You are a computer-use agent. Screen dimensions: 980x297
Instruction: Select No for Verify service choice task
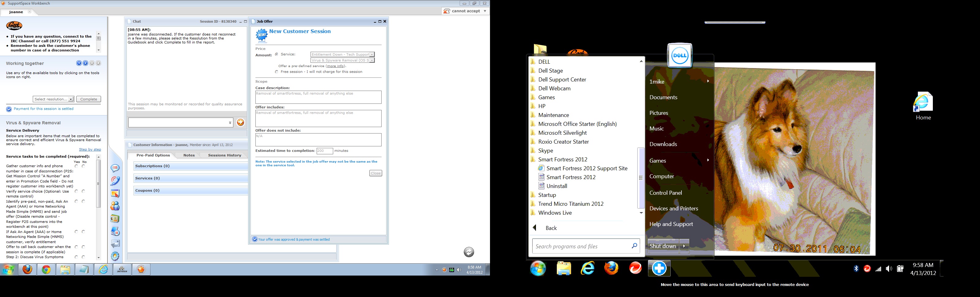[83, 191]
